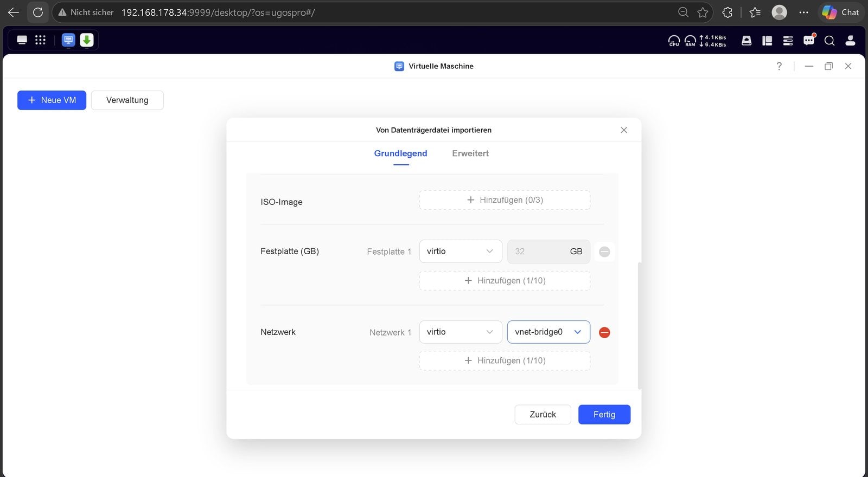The width and height of the screenshot is (868, 477).
Task: Open the app grid launcher
Action: coord(40,40)
